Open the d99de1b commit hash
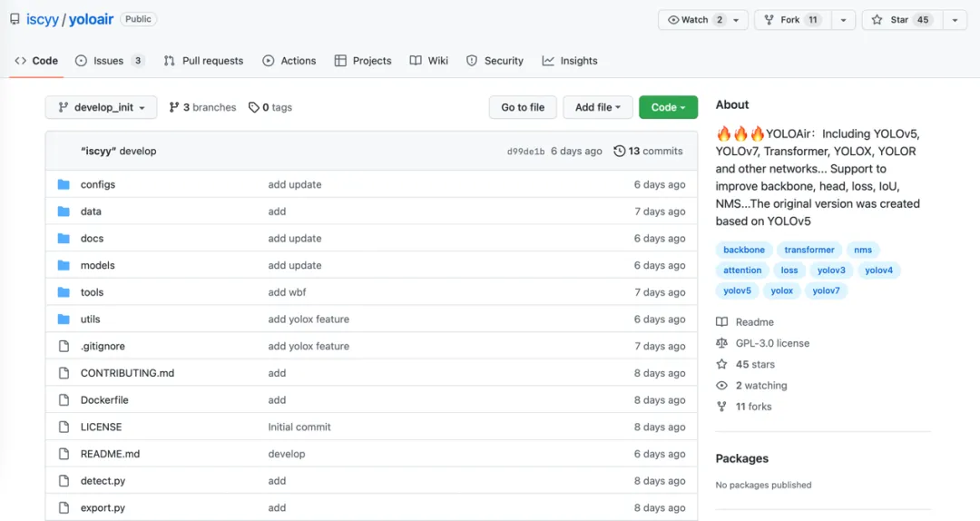 coord(525,152)
